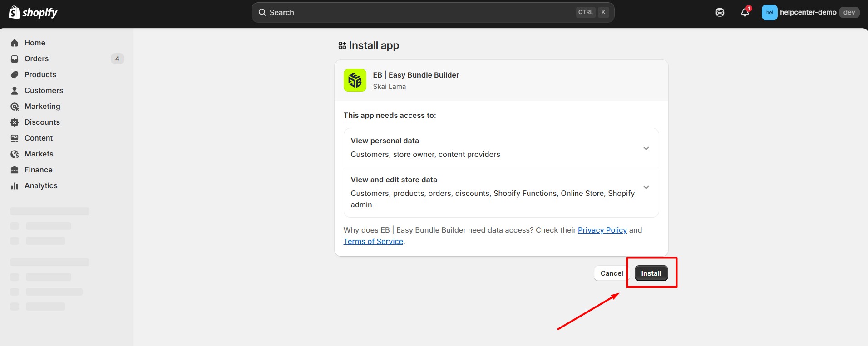Click the Install app heading icon
Viewport: 868px width, 346px height.
coord(342,45)
